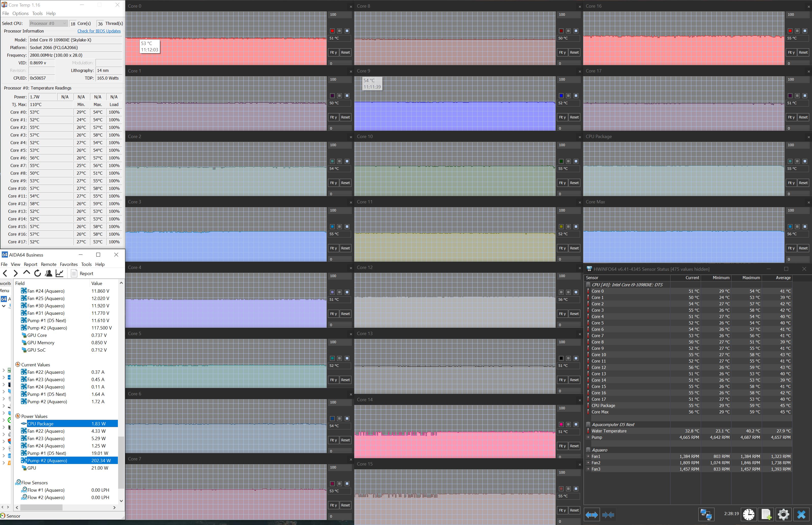Click red color swatch in Core 16 graph

[790, 31]
